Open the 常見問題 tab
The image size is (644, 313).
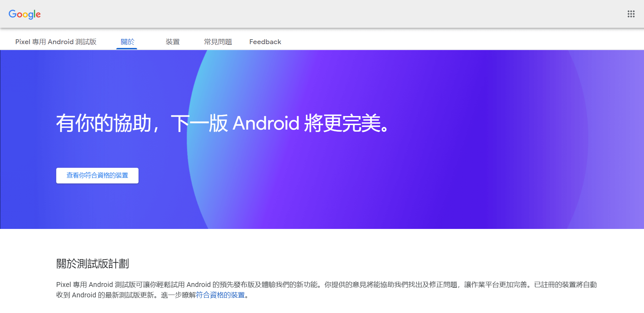coord(218,42)
